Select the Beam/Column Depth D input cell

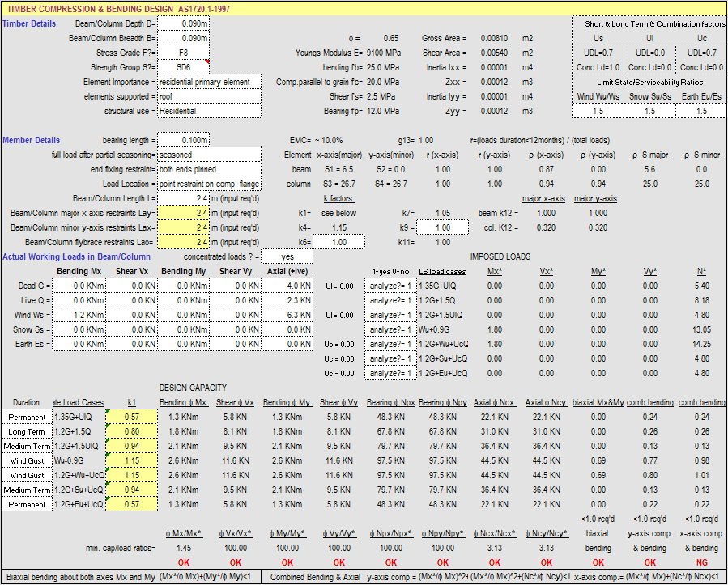pos(183,23)
